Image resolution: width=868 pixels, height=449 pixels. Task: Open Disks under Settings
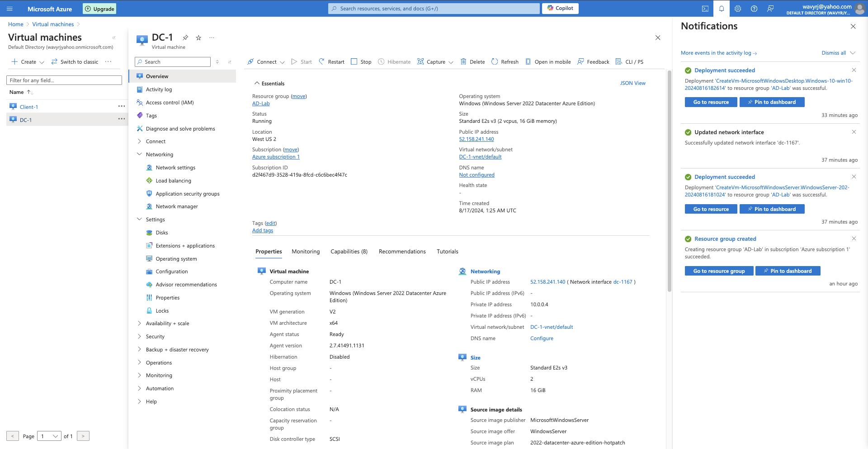(x=161, y=233)
